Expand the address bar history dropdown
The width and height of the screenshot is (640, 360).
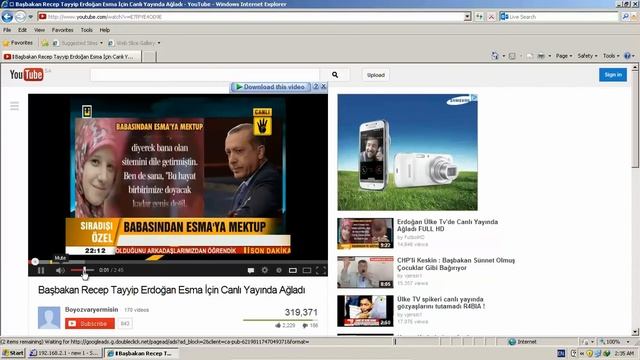(x=468, y=17)
